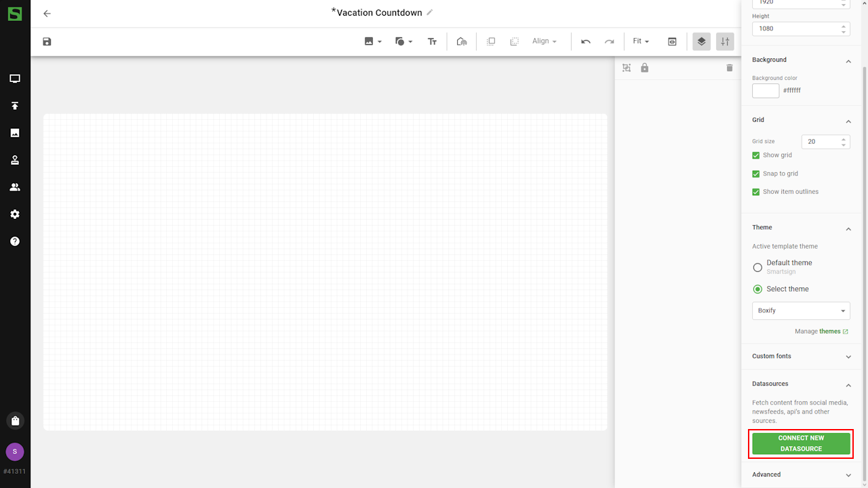Viewport: 868px width, 488px height.
Task: Select the Default theme radio button
Action: pyautogui.click(x=757, y=267)
